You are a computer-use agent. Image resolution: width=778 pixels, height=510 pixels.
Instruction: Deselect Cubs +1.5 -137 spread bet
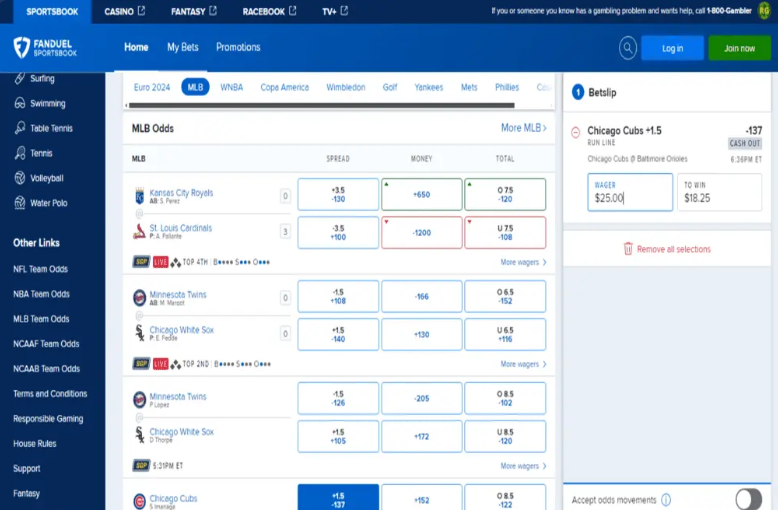coord(338,498)
